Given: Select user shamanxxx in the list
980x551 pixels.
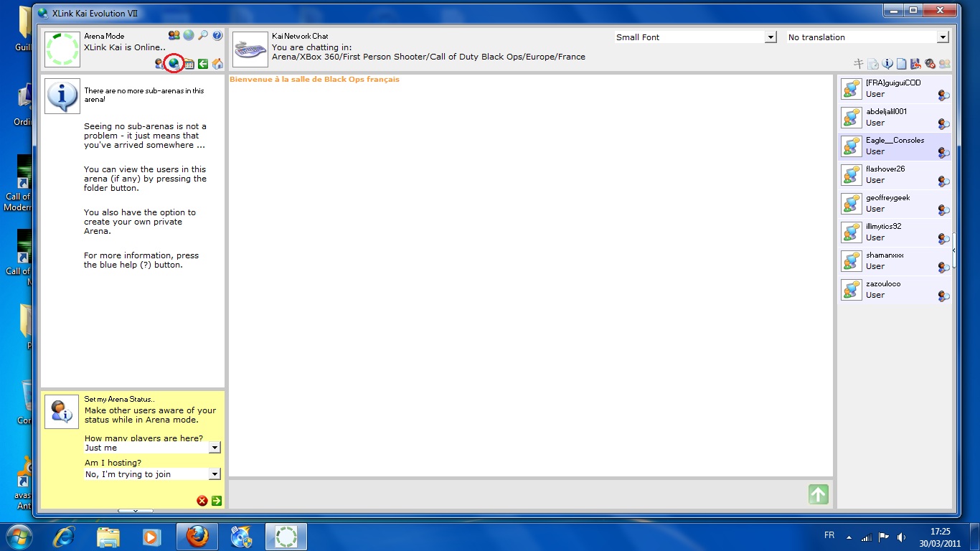Looking at the screenshot, I should tap(895, 261).
